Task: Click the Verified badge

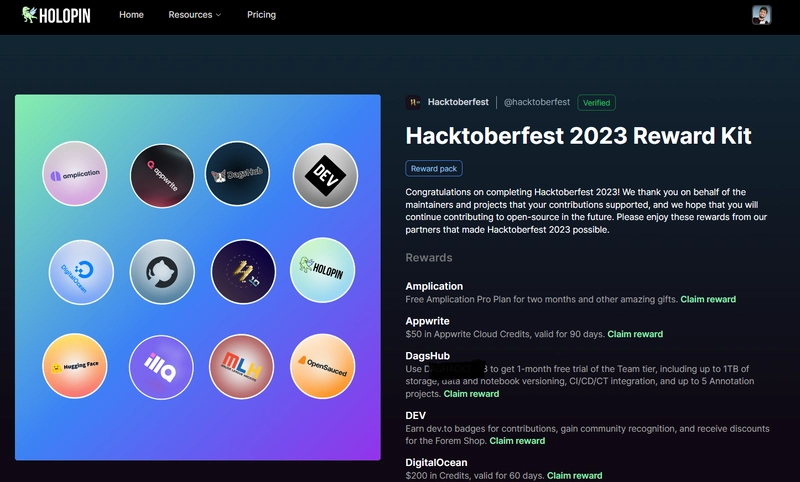Action: click(596, 103)
